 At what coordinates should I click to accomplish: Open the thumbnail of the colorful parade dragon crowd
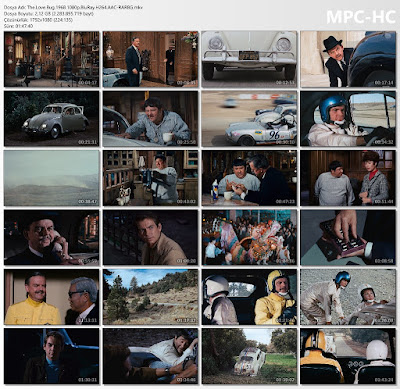[x=249, y=238]
